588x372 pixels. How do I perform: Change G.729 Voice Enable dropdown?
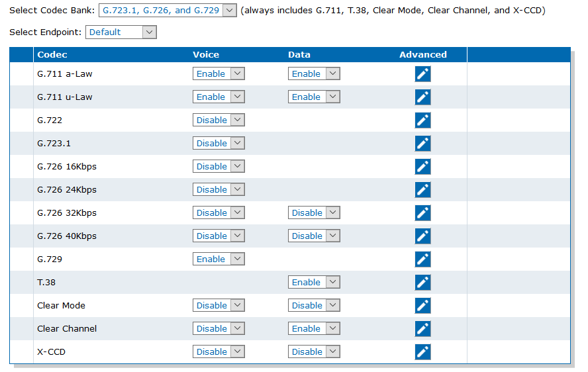[219, 259]
